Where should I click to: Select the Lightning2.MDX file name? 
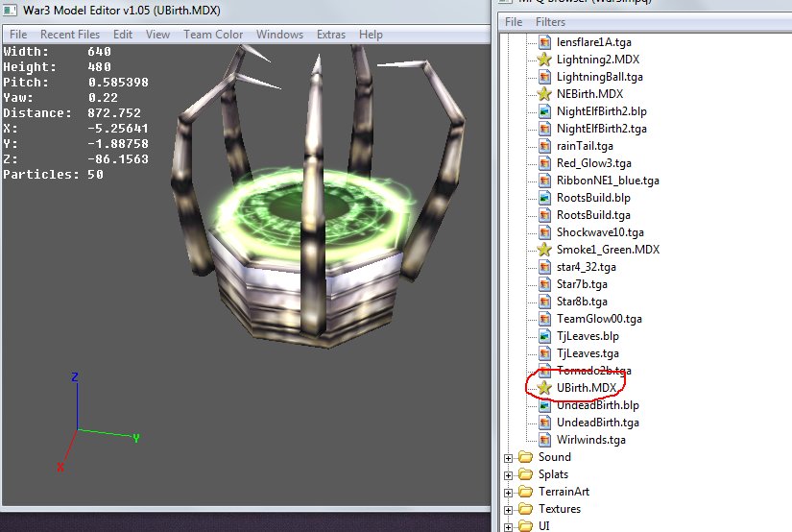pos(598,60)
